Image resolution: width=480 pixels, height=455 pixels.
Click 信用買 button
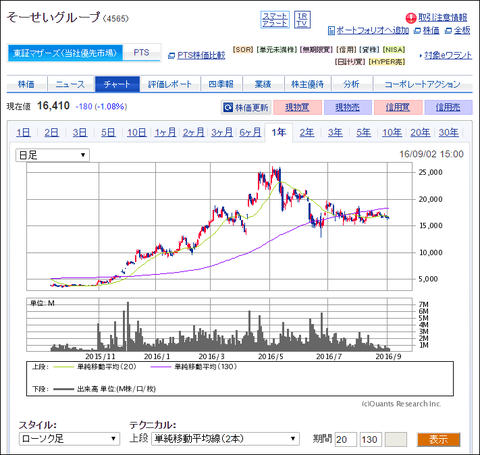point(398,107)
